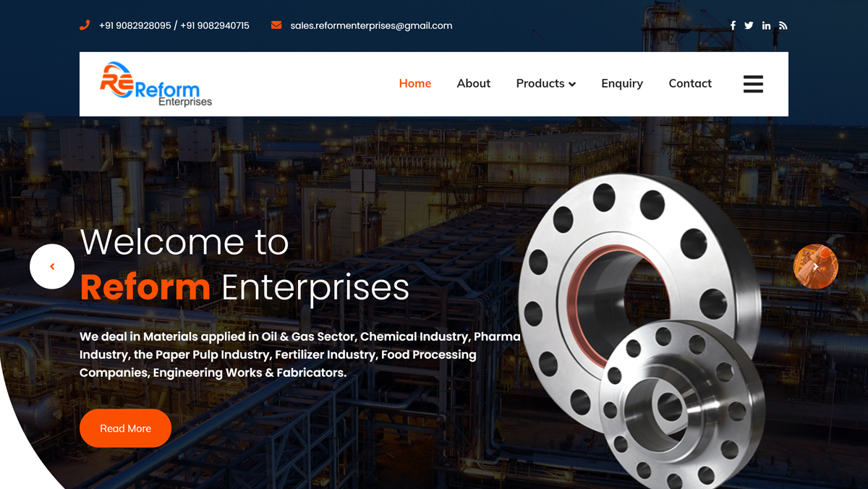The height and width of the screenshot is (489, 868).
Task: Open the hamburger menu icon
Action: pyautogui.click(x=753, y=84)
